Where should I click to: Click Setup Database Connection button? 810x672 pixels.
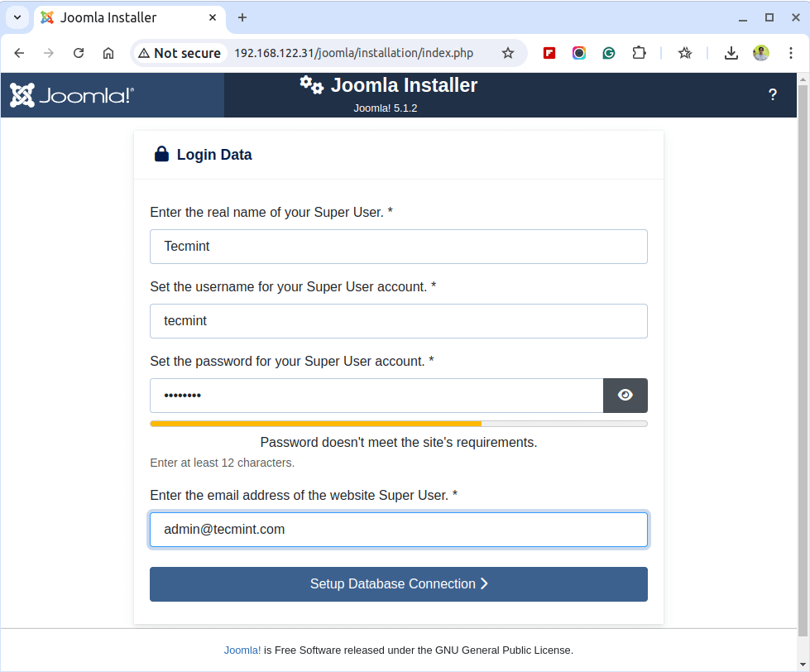coord(398,584)
